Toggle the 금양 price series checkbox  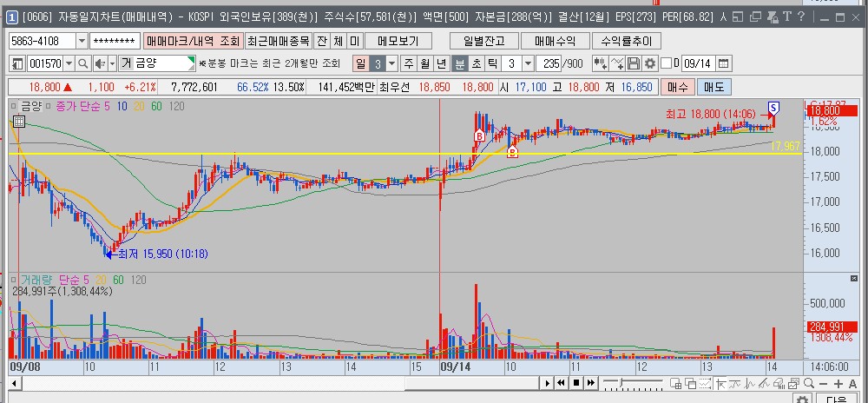pyautogui.click(x=14, y=106)
